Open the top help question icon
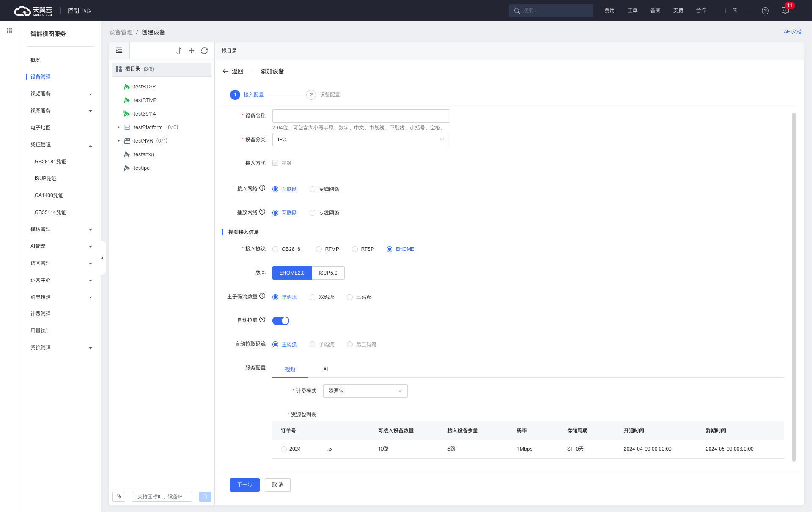812x512 pixels. click(765, 11)
